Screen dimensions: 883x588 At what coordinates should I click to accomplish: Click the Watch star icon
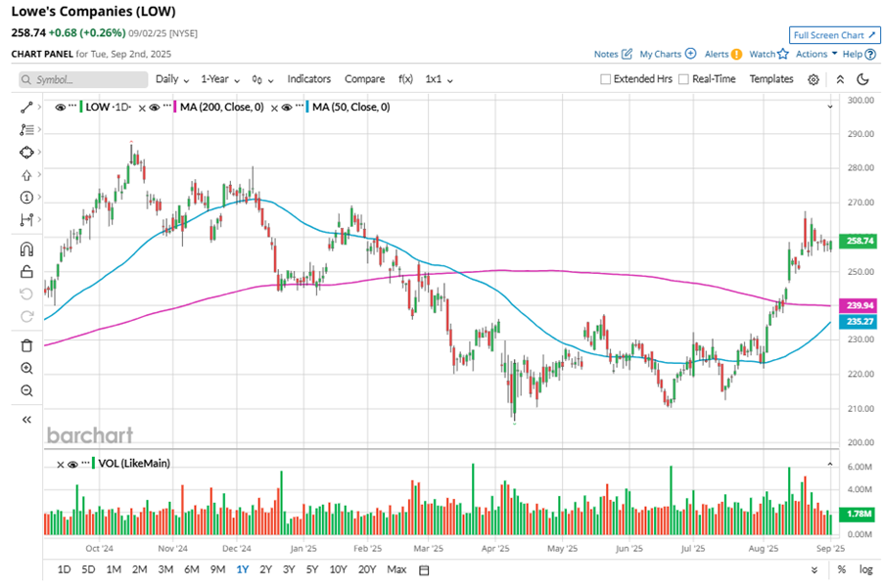[783, 54]
